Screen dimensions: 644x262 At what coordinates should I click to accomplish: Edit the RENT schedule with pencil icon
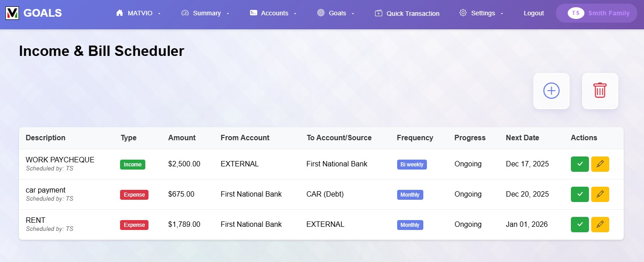[600, 225]
